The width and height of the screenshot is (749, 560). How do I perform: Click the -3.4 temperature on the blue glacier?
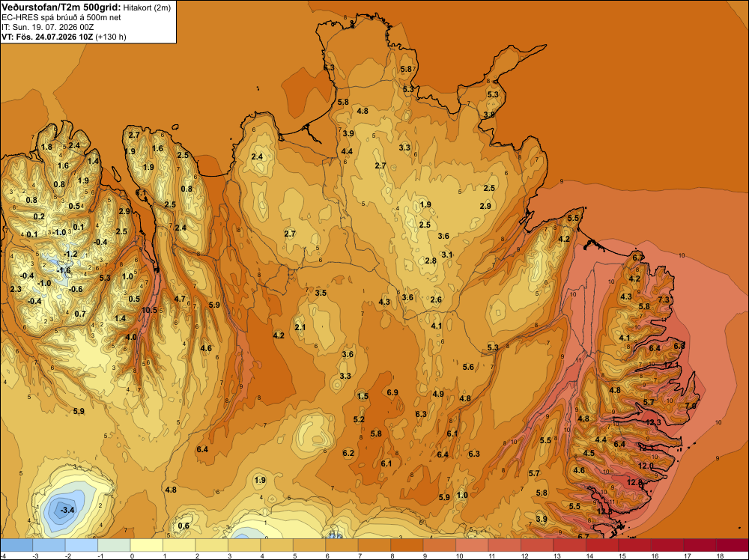click(x=67, y=510)
